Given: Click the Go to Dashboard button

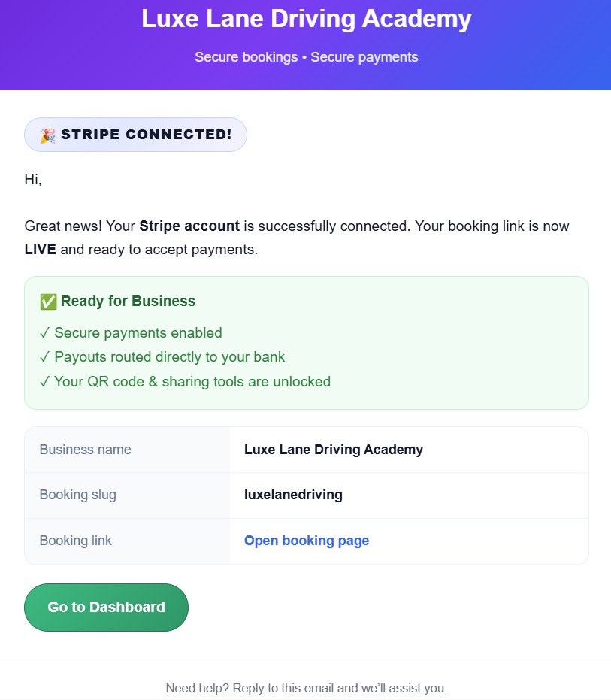Looking at the screenshot, I should pyautogui.click(x=105, y=607).
